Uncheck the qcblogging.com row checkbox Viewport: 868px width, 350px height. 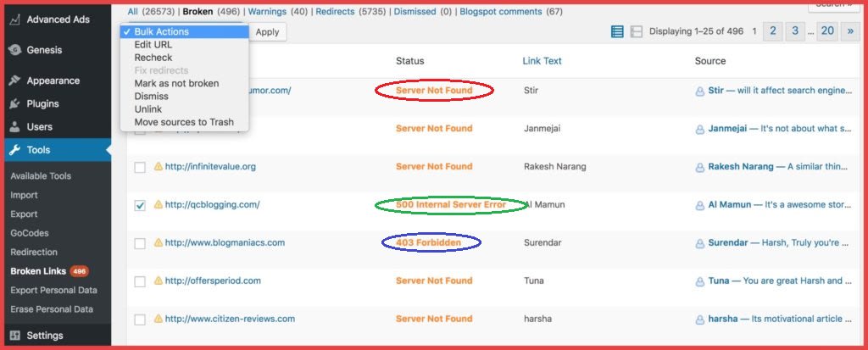click(x=140, y=205)
